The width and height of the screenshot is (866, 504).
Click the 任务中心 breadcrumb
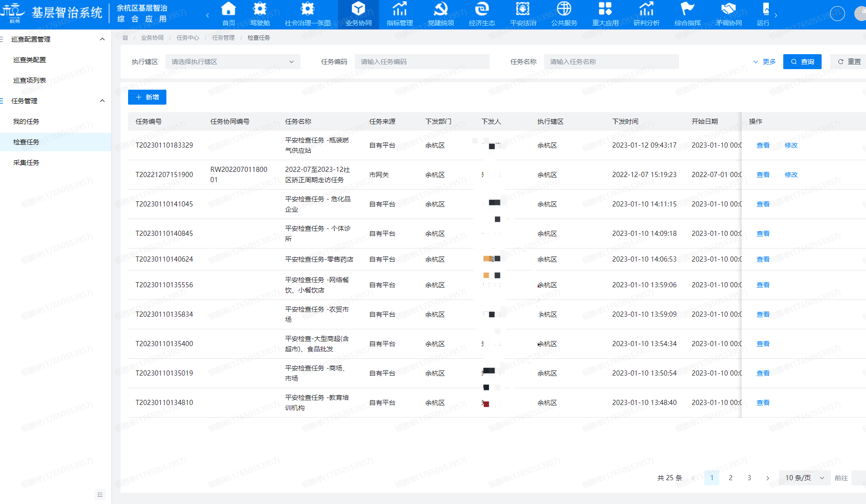(x=188, y=38)
